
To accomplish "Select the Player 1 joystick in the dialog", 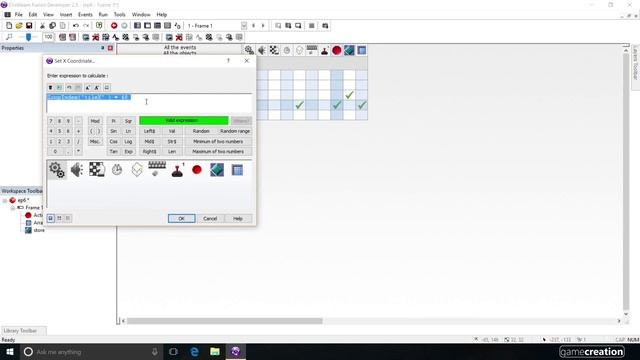I will [177, 170].
